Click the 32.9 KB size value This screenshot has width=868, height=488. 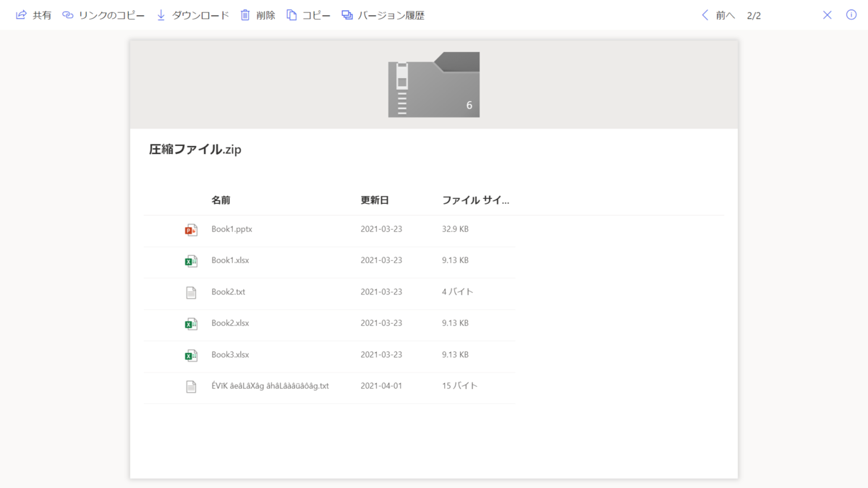(x=455, y=229)
